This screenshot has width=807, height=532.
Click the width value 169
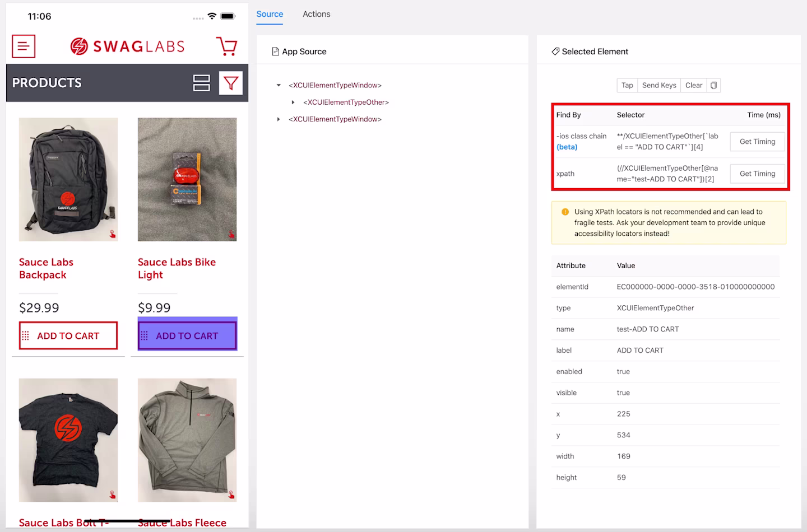coord(623,456)
